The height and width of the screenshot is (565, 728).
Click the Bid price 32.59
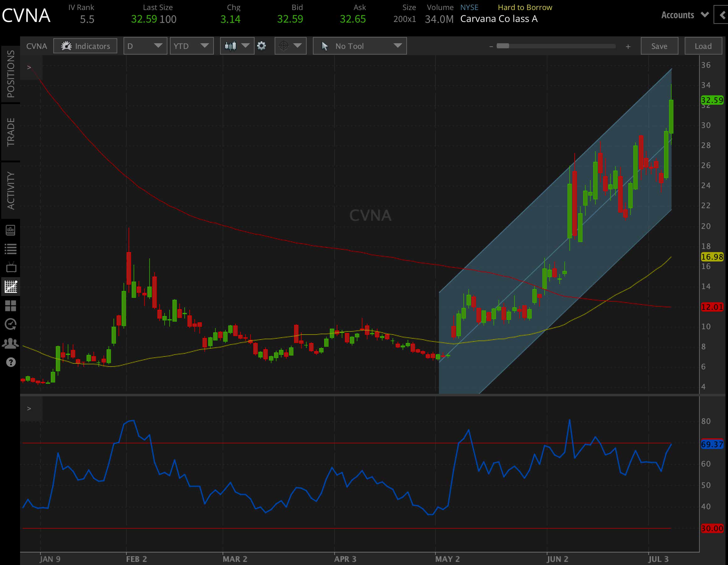[290, 19]
